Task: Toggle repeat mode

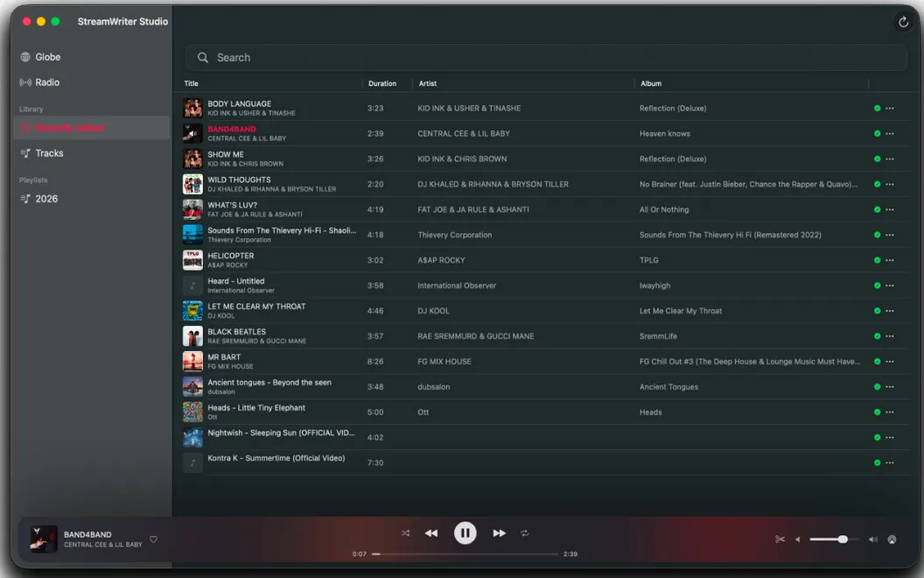Action: 524,533
